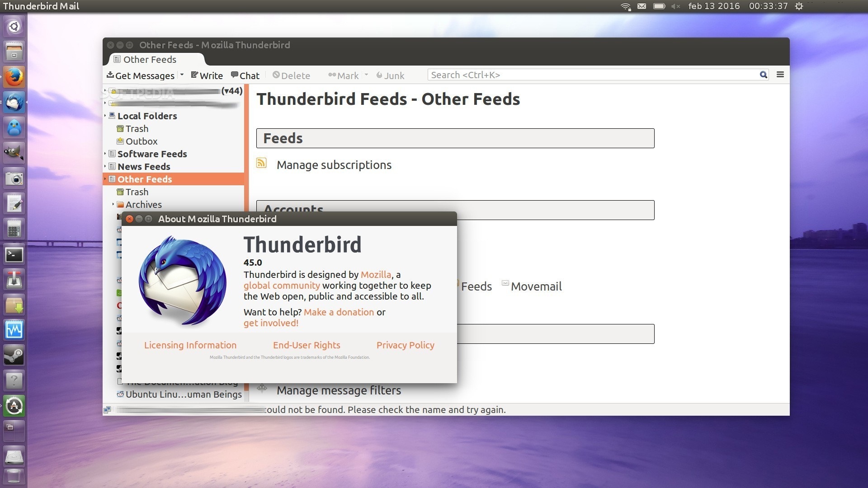This screenshot has width=868, height=488.
Task: Select Ubuntu Linu...uman Beings feed folder
Action: click(184, 394)
